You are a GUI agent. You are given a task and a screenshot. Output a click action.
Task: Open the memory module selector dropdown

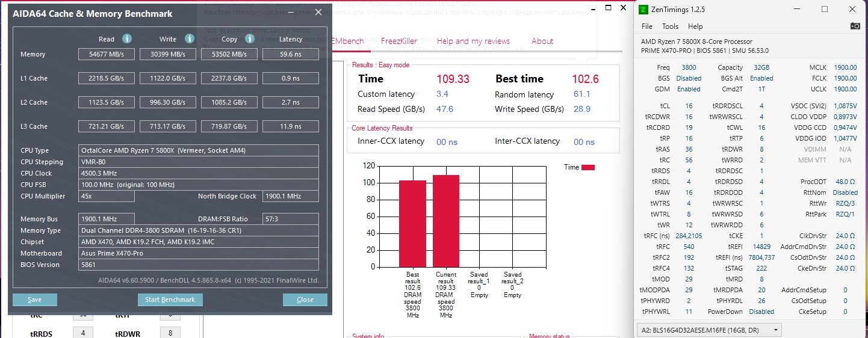point(710,330)
